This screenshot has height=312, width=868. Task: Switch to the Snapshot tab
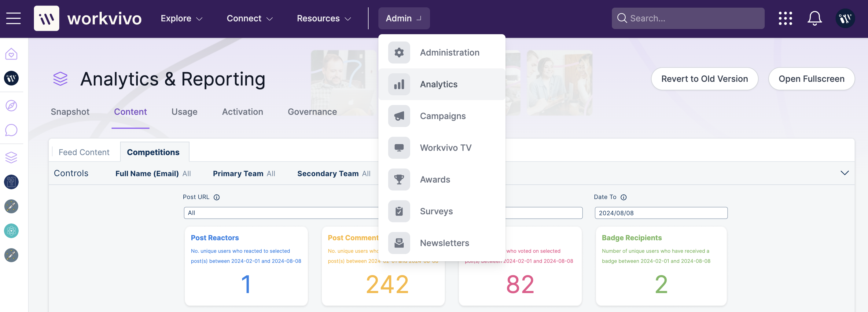point(70,112)
